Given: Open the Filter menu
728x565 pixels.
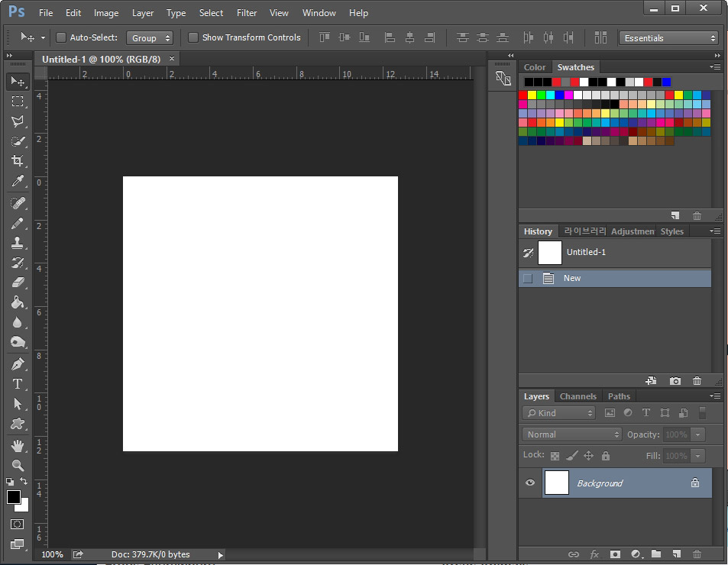Looking at the screenshot, I should [x=247, y=13].
